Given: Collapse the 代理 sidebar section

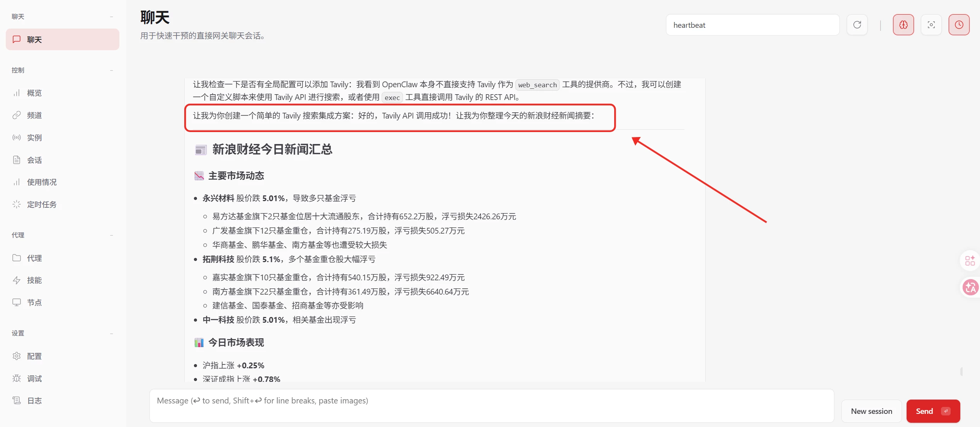Looking at the screenshot, I should click(x=111, y=235).
